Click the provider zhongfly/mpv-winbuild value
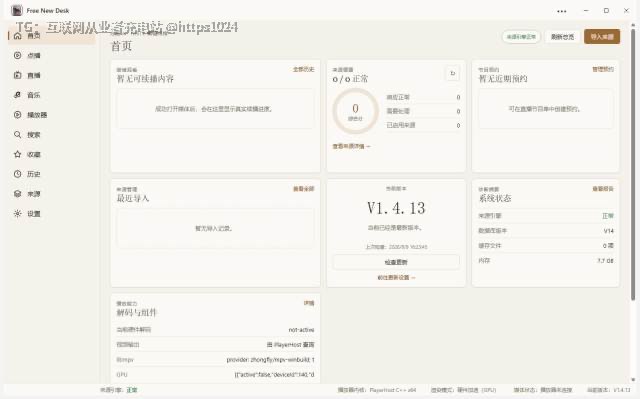 [270, 360]
